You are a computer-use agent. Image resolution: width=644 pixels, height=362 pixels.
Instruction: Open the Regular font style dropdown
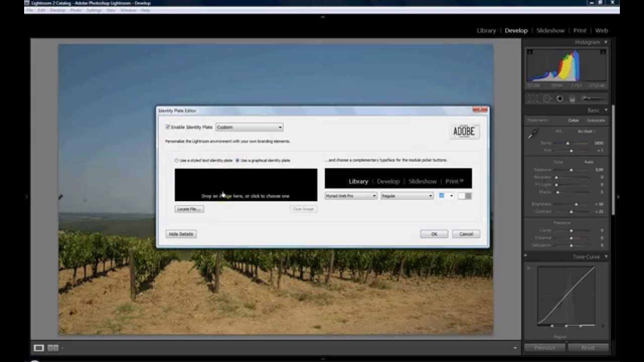click(x=407, y=196)
